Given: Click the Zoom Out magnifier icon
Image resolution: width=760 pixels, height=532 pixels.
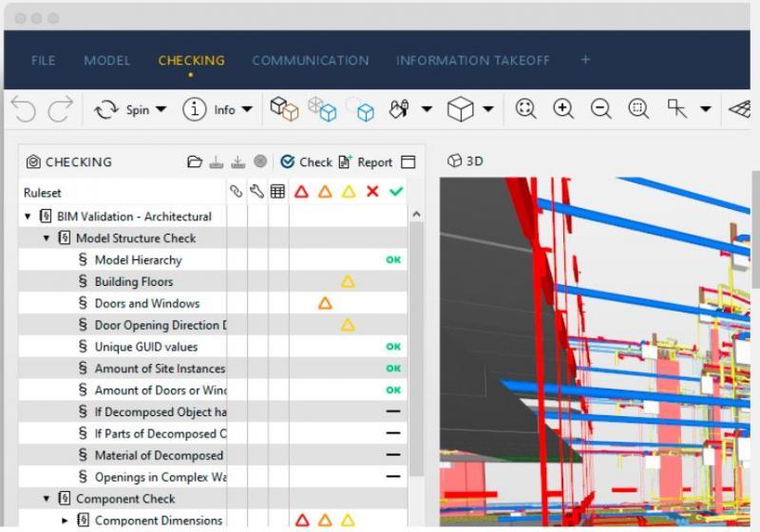Looking at the screenshot, I should click(601, 108).
